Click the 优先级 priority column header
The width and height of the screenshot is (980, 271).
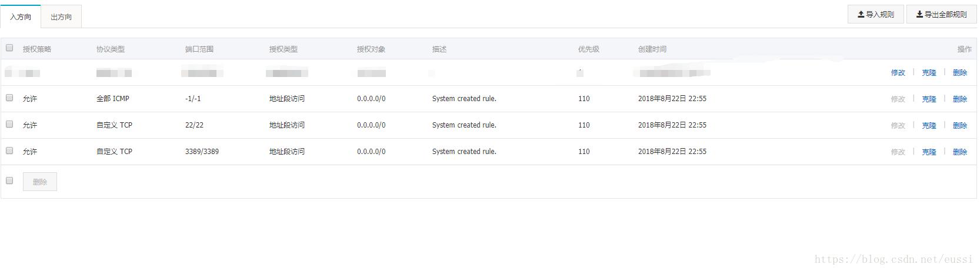click(588, 49)
